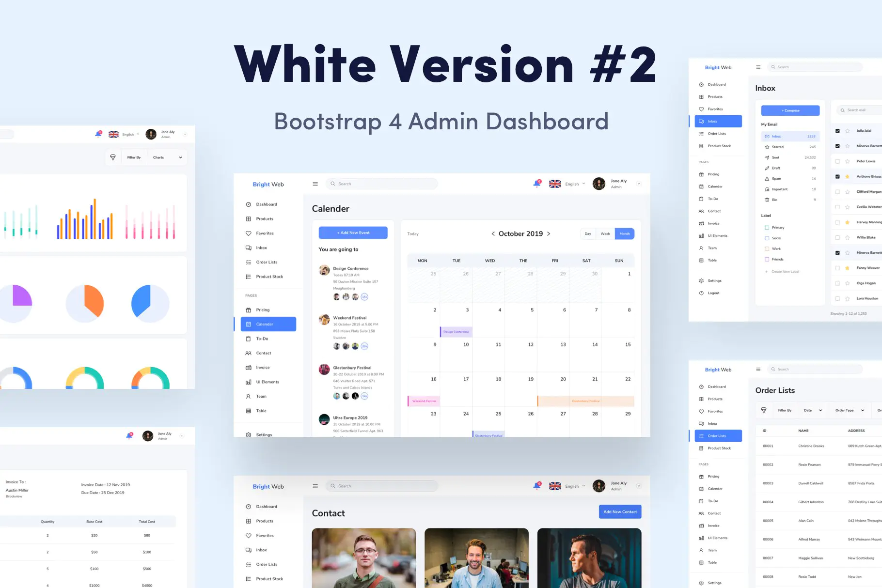Switch calendar to Day view
Image resolution: width=882 pixels, height=588 pixels.
pyautogui.click(x=588, y=234)
